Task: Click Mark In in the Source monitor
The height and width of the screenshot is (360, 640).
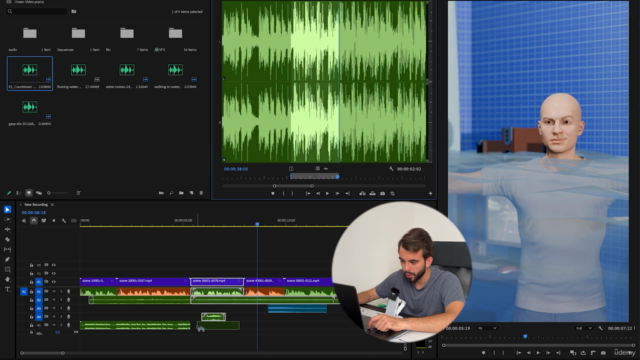Action: (x=283, y=193)
